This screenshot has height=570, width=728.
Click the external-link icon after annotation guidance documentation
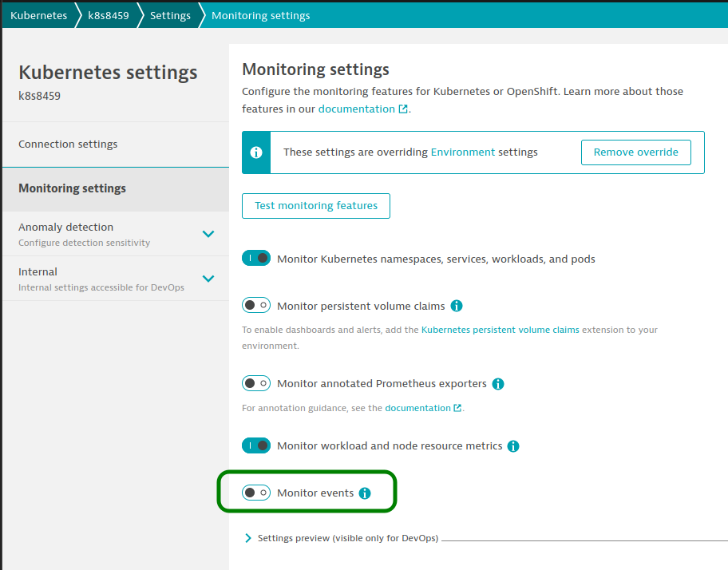point(457,407)
